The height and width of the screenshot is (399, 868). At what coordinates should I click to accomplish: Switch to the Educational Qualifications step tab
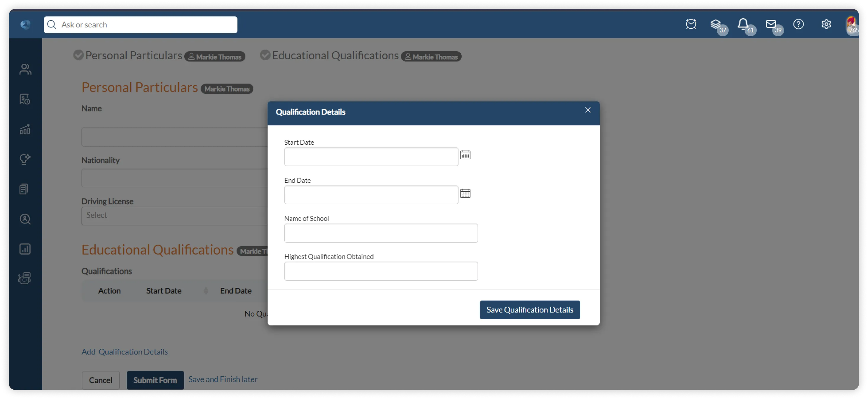coord(335,55)
